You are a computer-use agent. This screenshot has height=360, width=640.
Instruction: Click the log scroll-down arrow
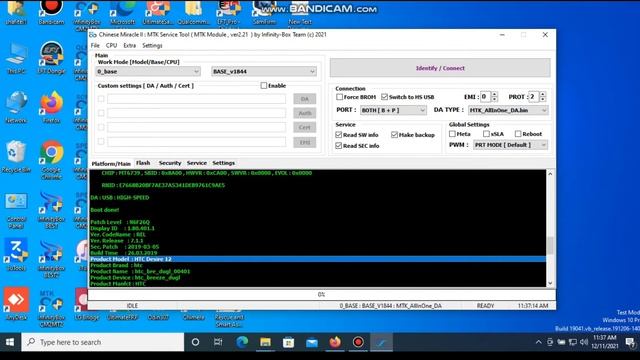click(x=550, y=283)
